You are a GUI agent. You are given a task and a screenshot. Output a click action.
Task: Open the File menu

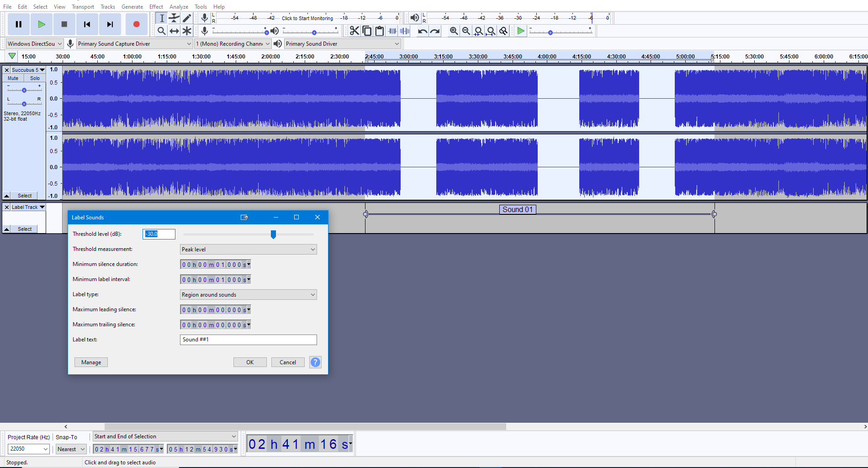[7, 6]
